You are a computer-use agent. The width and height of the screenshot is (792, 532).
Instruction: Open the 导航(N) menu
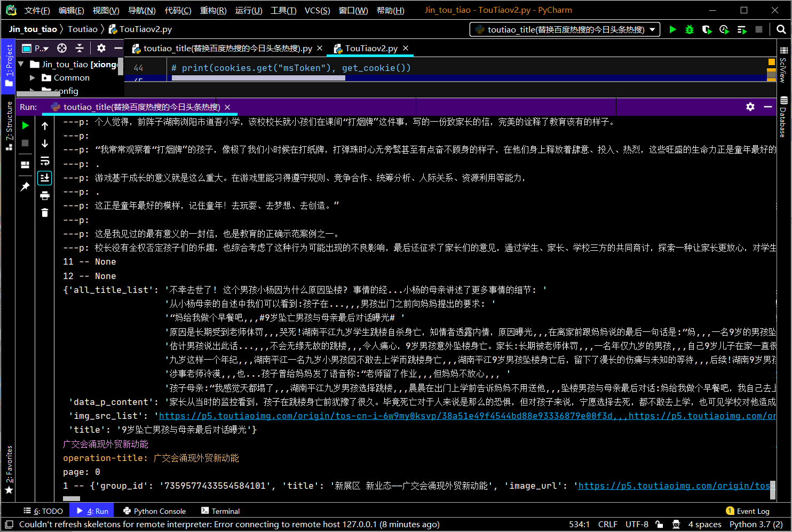142,10
